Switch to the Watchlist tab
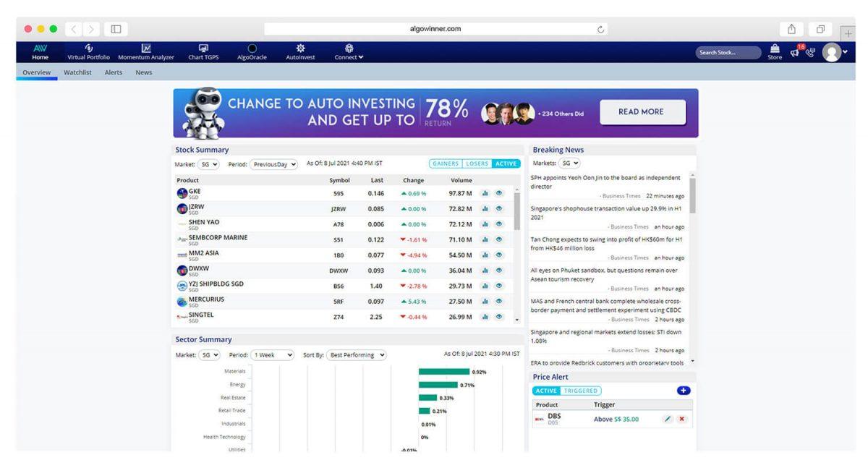The height and width of the screenshot is (468, 868). coord(80,73)
